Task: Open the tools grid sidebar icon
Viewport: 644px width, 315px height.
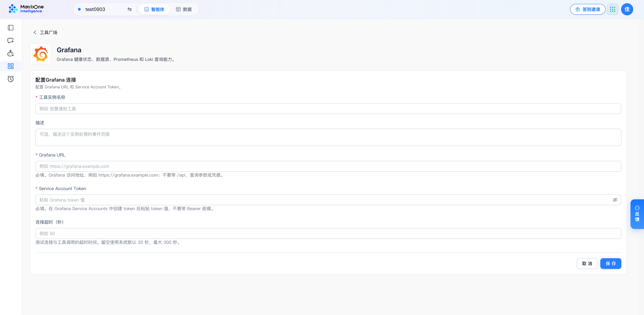Action: click(10, 66)
